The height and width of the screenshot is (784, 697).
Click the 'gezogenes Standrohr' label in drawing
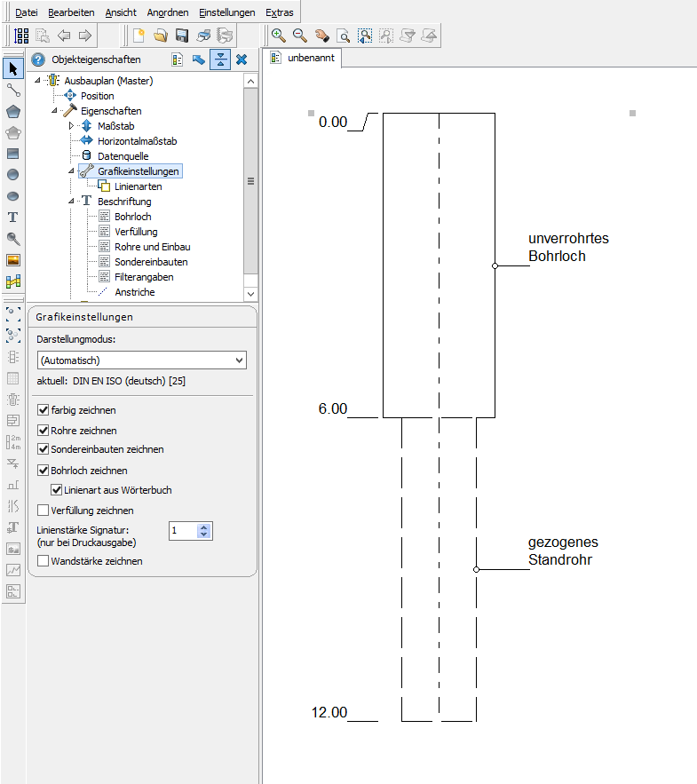pyautogui.click(x=563, y=550)
